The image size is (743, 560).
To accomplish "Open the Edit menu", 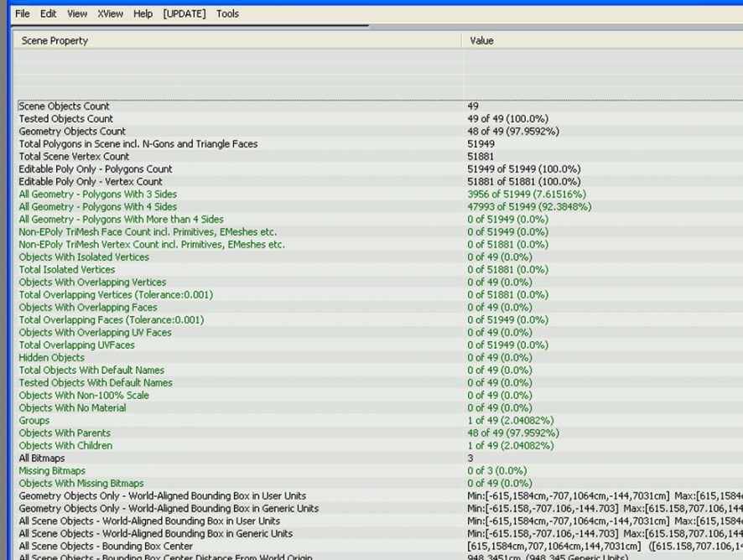I will click(49, 13).
